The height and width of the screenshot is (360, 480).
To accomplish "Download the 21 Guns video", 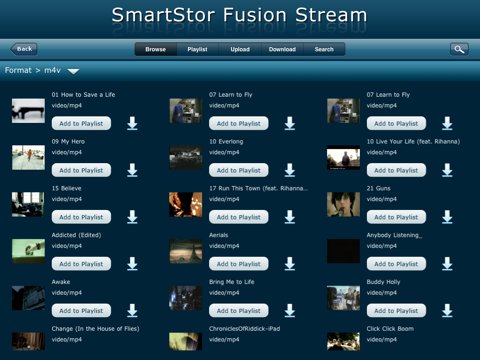I will point(447,217).
